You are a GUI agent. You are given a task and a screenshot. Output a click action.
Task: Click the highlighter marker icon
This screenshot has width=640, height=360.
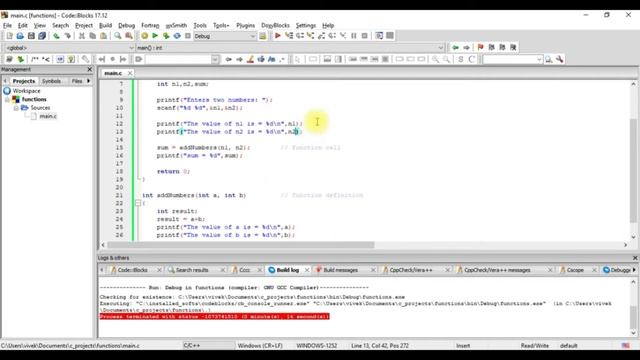click(250, 60)
